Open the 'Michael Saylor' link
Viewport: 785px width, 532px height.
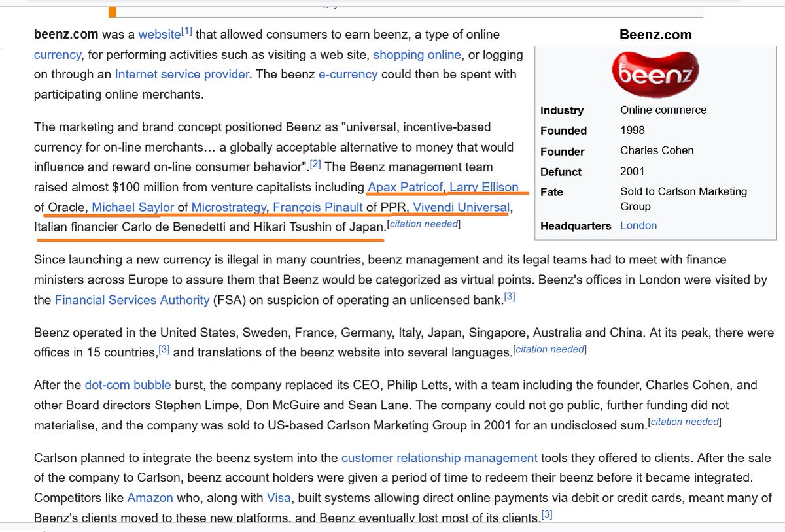tap(133, 208)
